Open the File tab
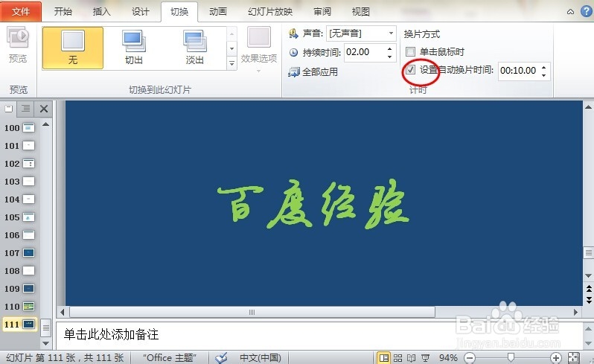Screen dimensions: 594x364 [x=21, y=11]
